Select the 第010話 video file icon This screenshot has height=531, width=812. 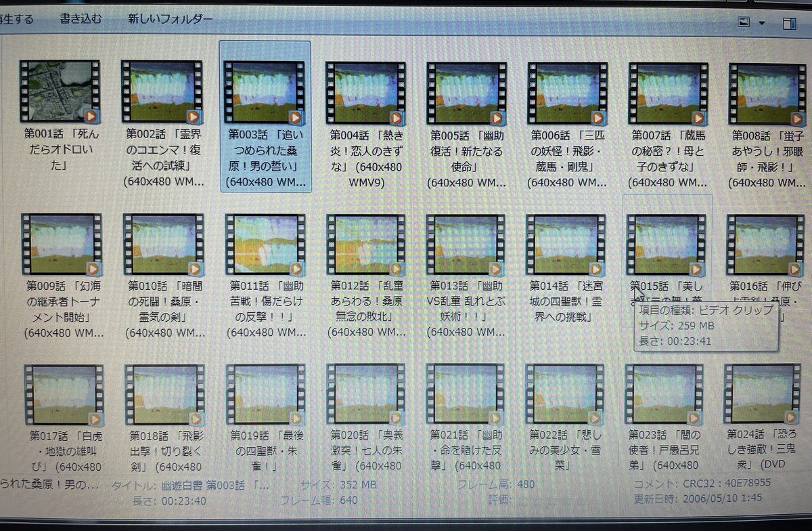click(x=163, y=245)
